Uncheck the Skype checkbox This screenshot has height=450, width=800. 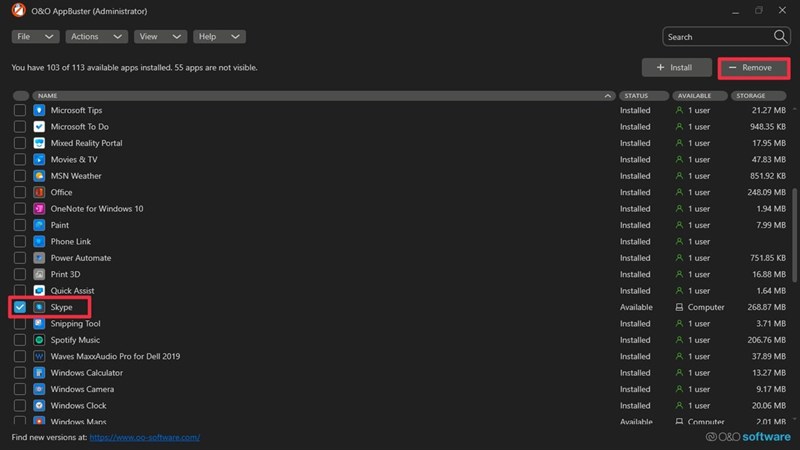20,307
